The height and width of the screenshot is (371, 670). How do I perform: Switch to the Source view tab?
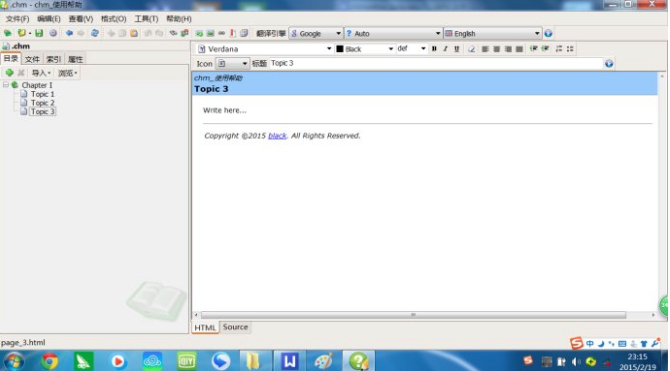pos(235,327)
